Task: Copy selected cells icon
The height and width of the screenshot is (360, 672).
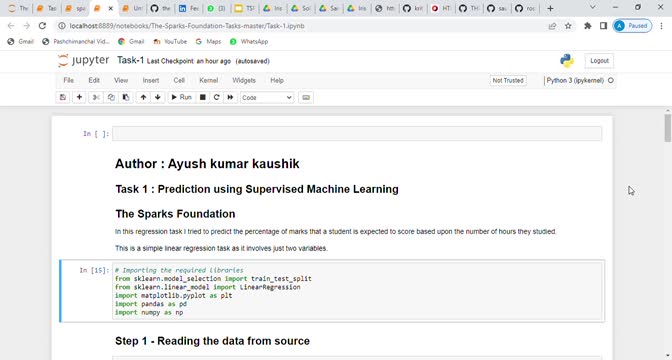Action: point(111,97)
